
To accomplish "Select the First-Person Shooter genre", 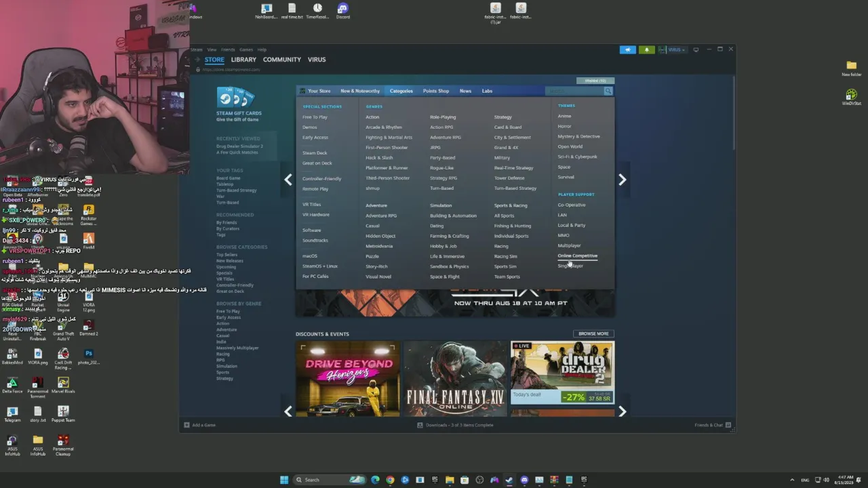I will 387,148.
